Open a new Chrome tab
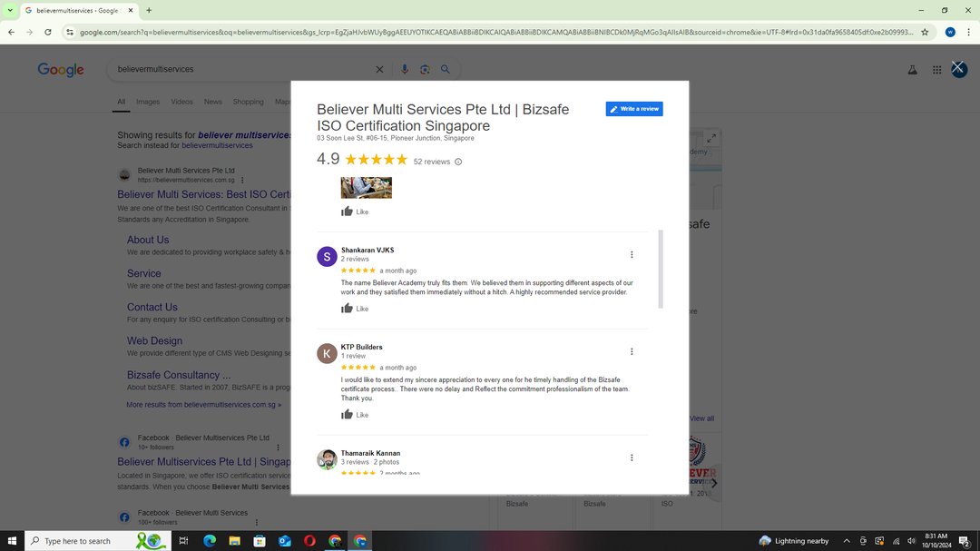The height and width of the screenshot is (551, 980). click(149, 11)
